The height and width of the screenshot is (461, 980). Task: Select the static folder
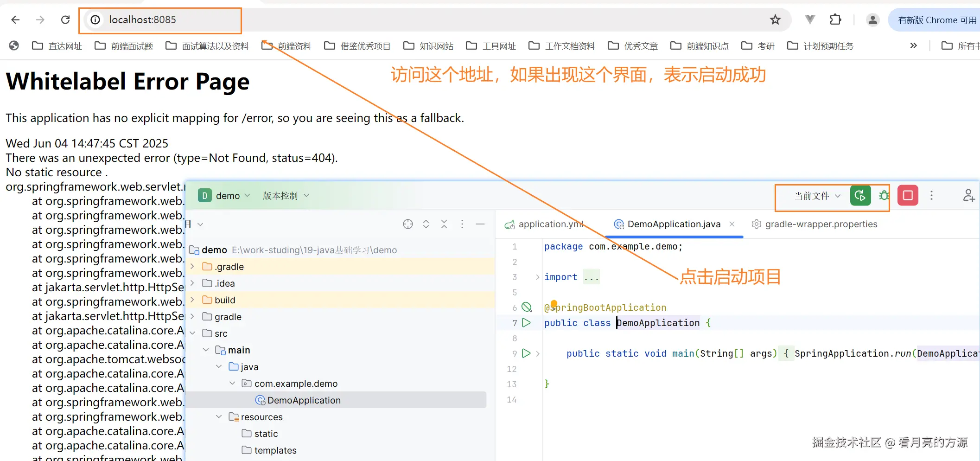click(260, 434)
